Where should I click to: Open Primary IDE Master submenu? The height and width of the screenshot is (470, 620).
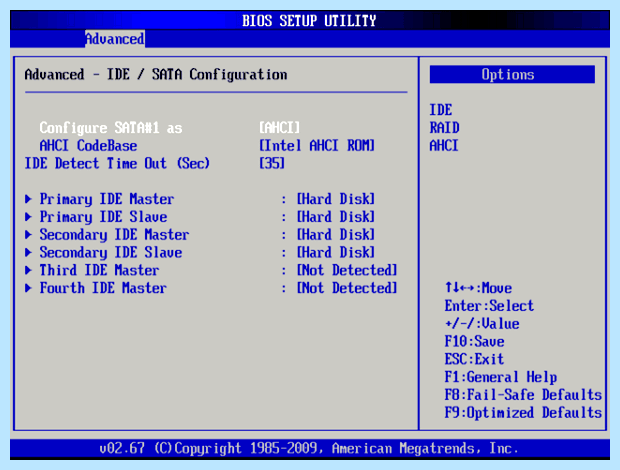[107, 199]
